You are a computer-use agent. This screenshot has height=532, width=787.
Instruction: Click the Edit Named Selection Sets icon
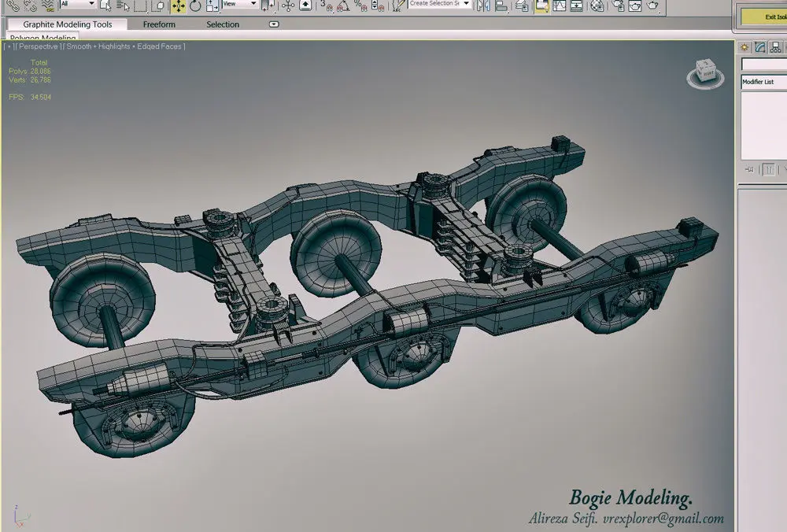pos(398,6)
